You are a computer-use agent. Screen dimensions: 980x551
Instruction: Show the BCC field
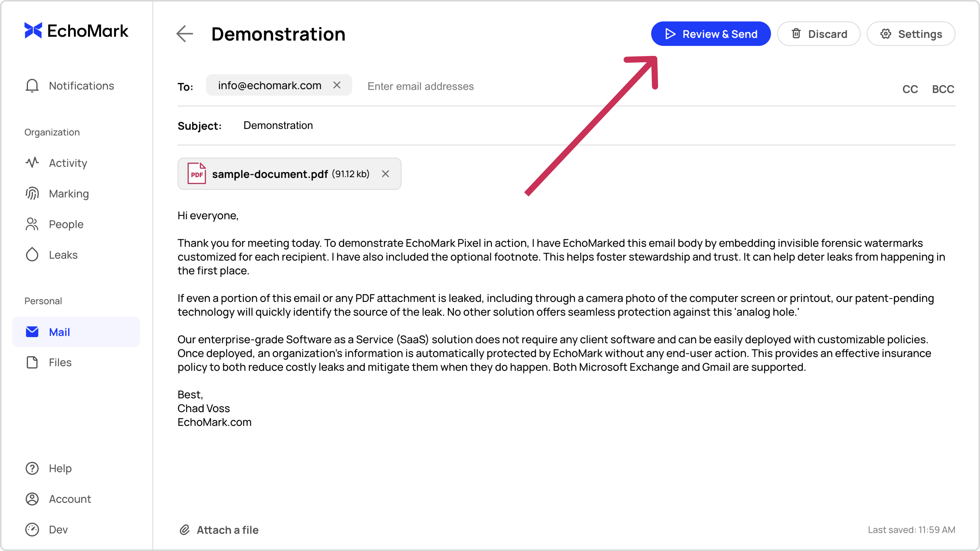tap(943, 89)
